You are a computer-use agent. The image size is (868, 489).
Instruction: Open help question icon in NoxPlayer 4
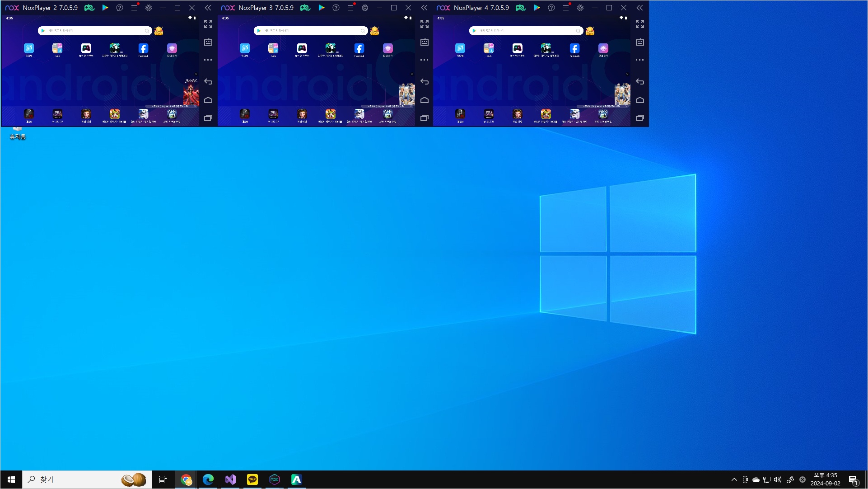(x=551, y=8)
